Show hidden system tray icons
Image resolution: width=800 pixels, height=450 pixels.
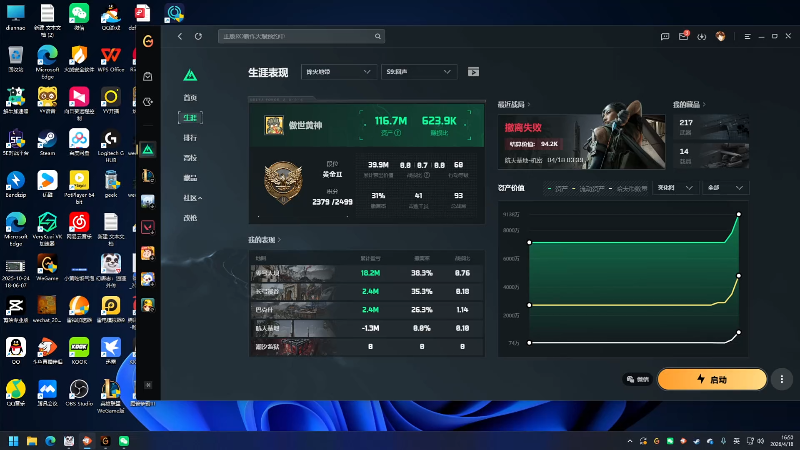[630, 441]
